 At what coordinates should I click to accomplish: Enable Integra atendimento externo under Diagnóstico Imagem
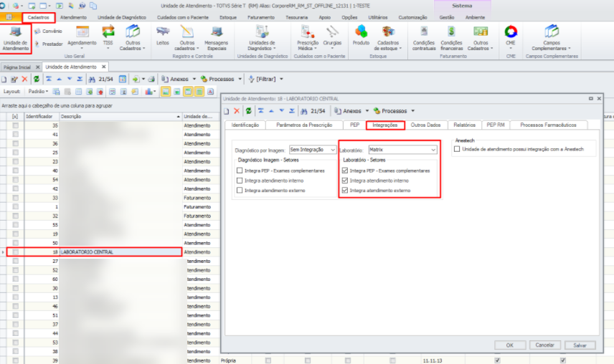pos(240,190)
